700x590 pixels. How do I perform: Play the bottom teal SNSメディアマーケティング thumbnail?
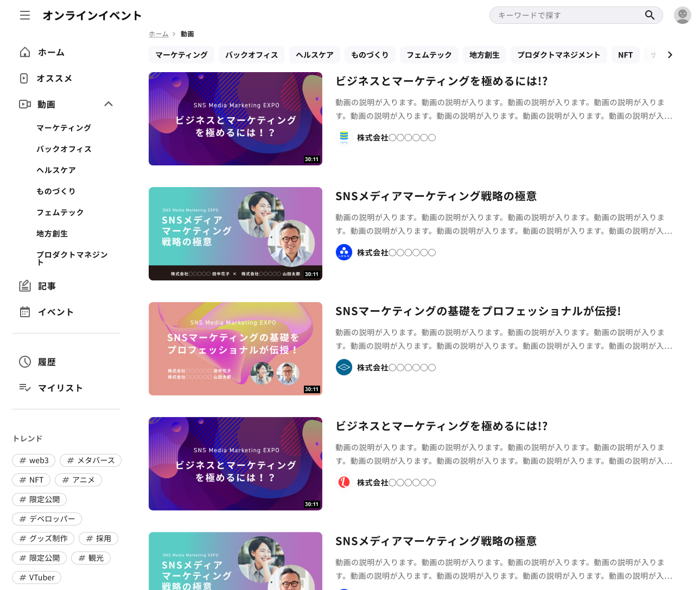point(236,561)
